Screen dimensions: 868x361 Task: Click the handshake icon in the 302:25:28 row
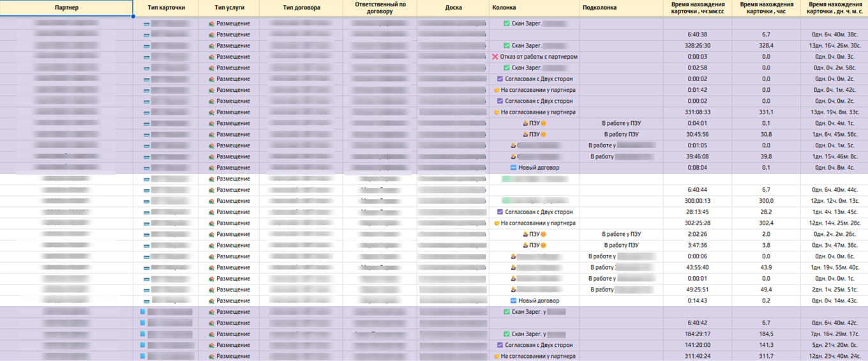[497, 223]
